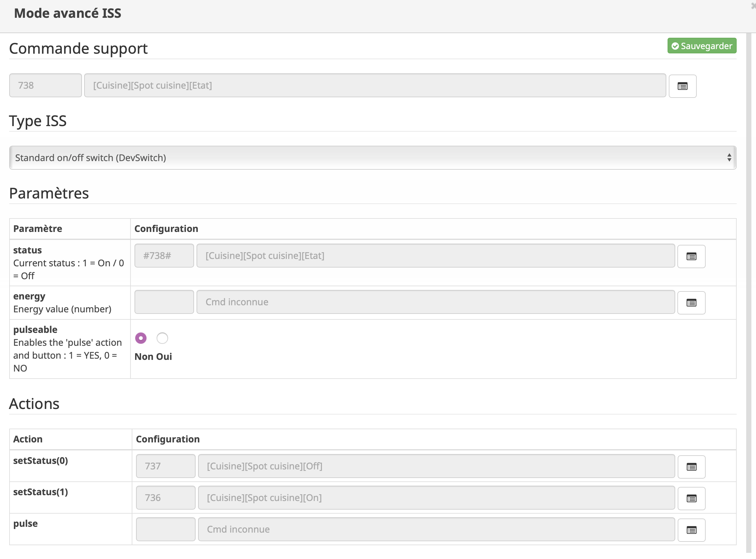
Task: Click the Commande support ID field 738
Action: point(45,85)
